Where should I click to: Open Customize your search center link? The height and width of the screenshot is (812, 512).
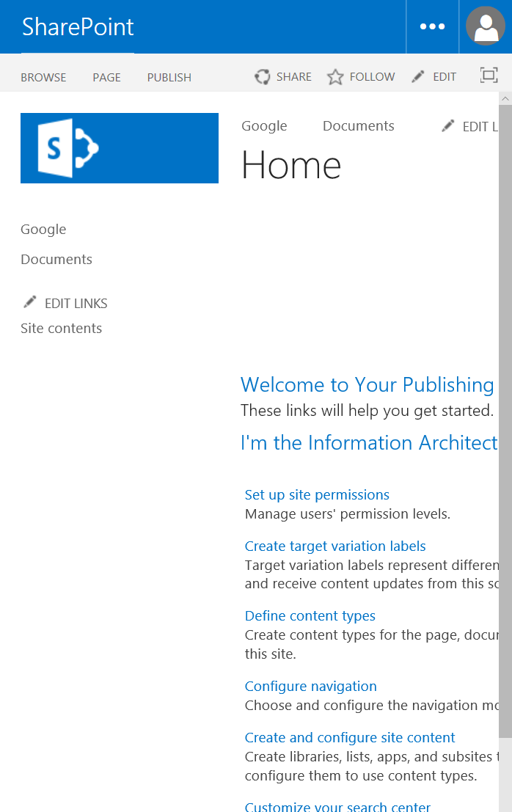coord(337,807)
